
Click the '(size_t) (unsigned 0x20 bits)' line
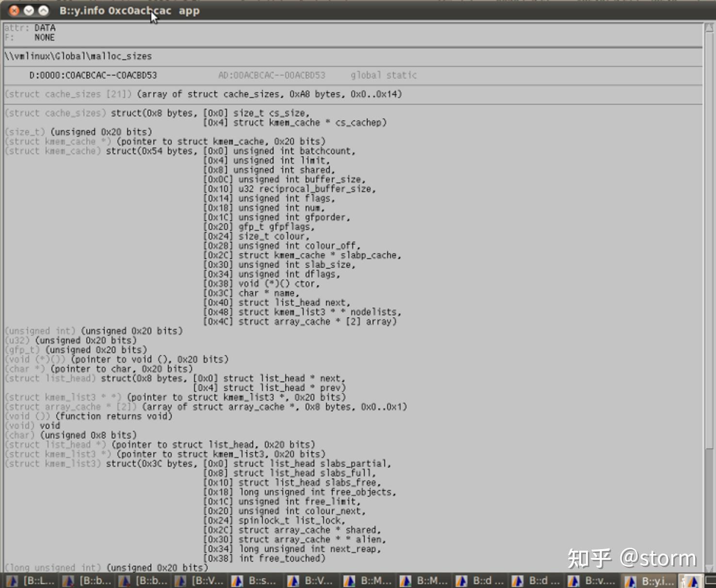(78, 132)
